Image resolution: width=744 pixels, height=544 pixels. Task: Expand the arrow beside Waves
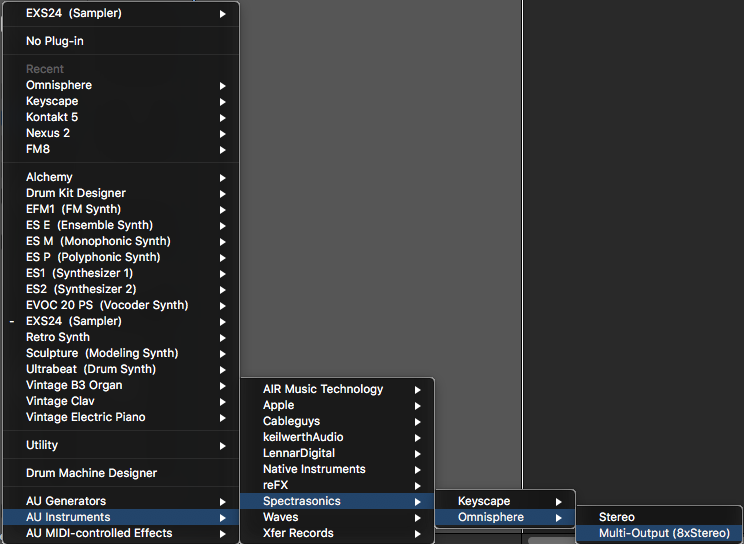click(x=418, y=518)
